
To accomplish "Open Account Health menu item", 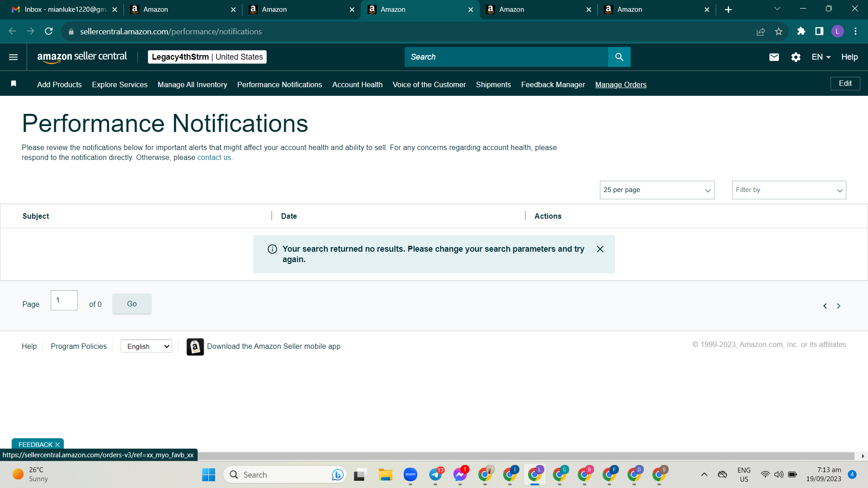I will point(357,84).
